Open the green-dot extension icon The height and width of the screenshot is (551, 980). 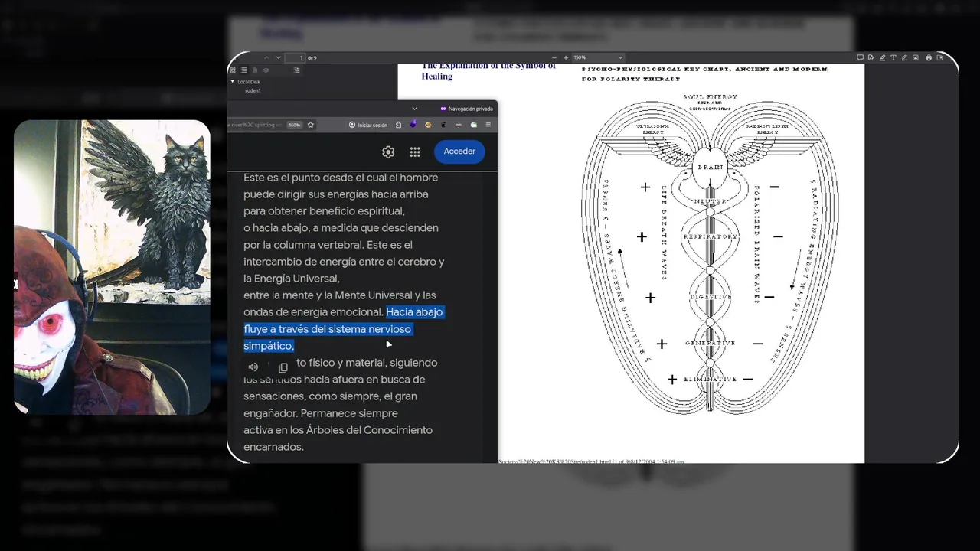pyautogui.click(x=473, y=125)
